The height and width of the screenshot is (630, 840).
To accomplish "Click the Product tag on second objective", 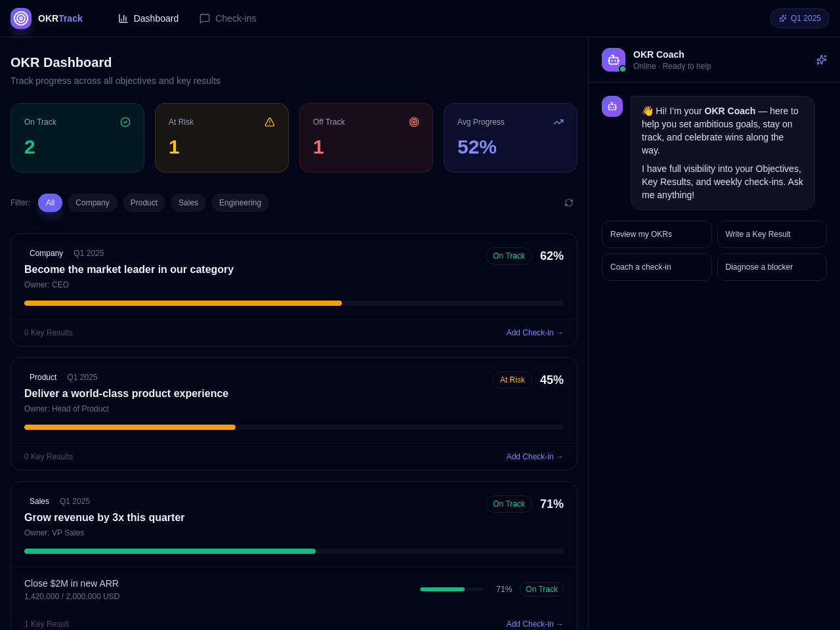I will (x=43, y=377).
